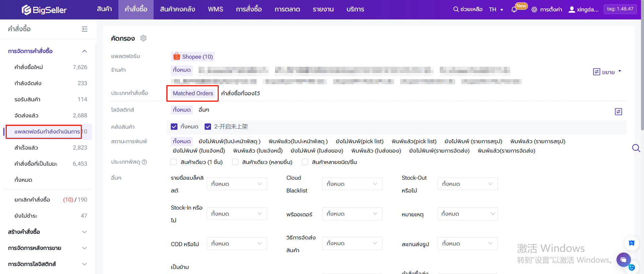Click the magnifier icon on right edge

tap(636, 148)
